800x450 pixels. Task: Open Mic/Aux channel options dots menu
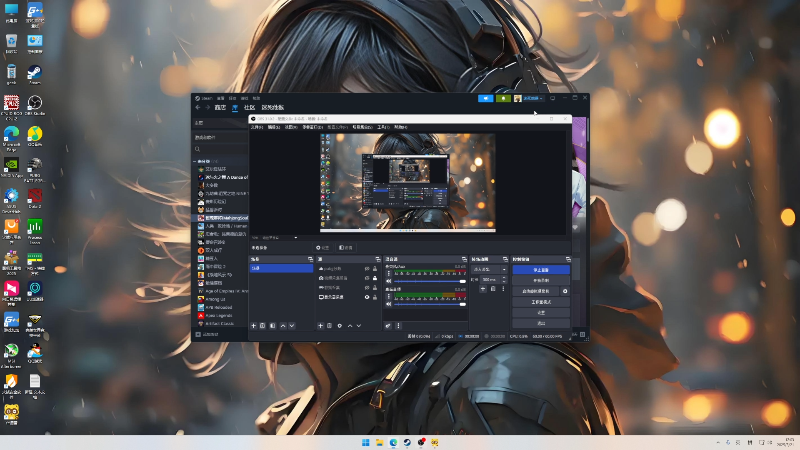[x=389, y=273]
